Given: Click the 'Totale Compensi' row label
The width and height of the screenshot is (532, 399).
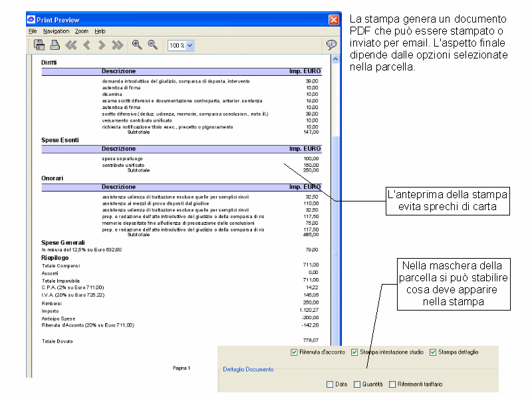Looking at the screenshot, I should coord(61,265).
